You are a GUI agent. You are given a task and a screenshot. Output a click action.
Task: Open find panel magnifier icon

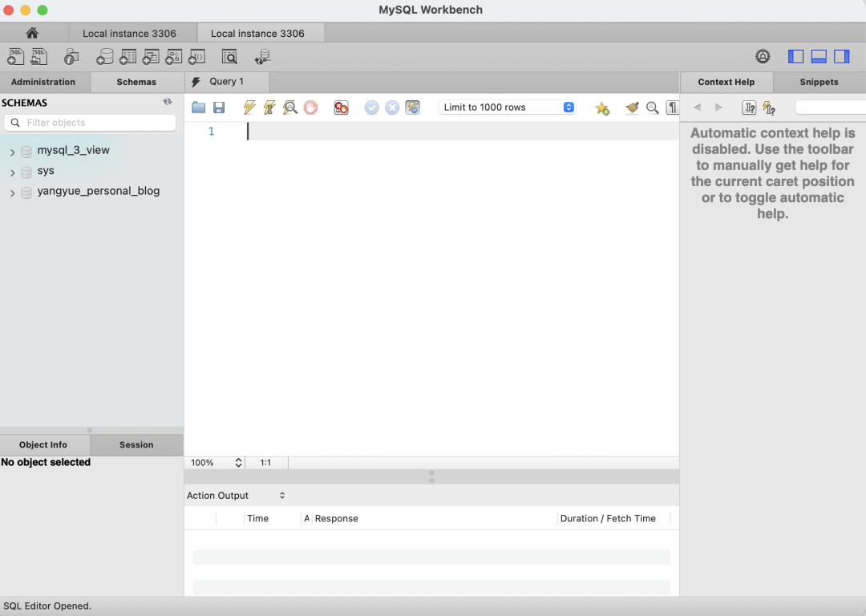coord(652,107)
